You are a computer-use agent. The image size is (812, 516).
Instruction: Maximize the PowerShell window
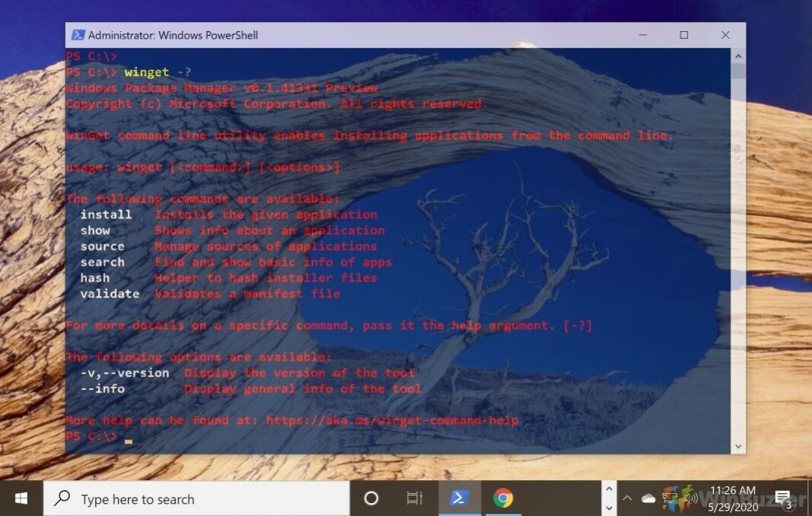(x=683, y=35)
